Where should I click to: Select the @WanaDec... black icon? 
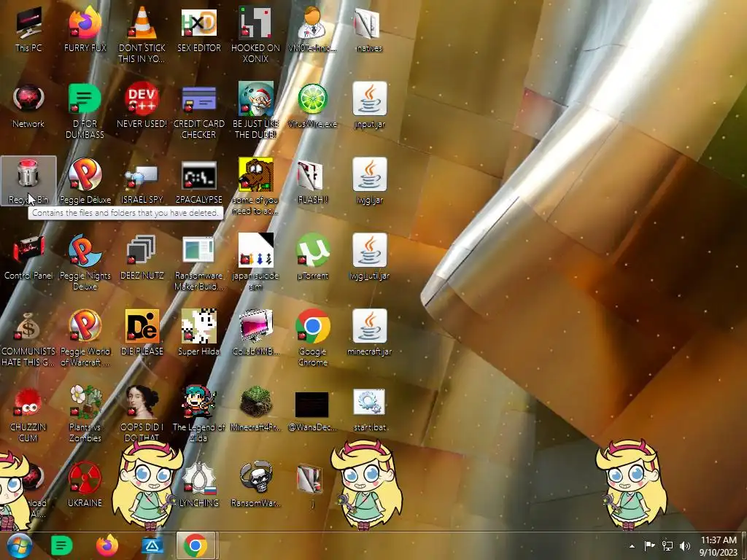(312, 411)
